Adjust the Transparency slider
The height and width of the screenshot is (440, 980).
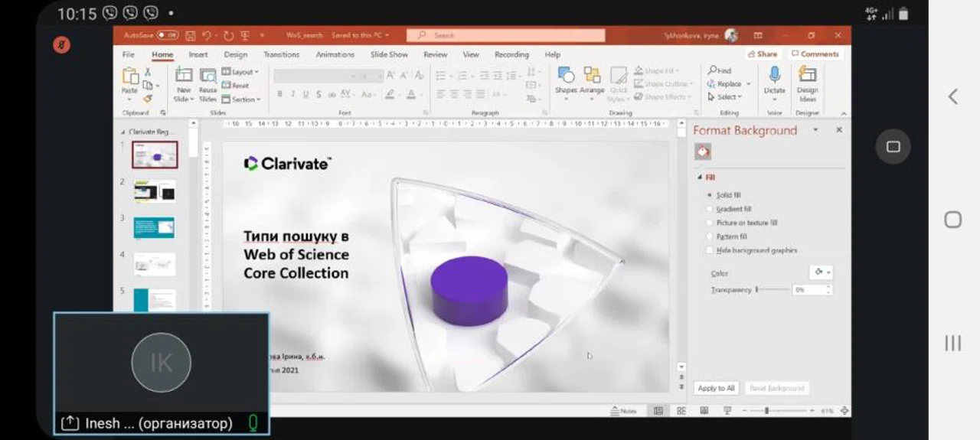[x=772, y=289]
